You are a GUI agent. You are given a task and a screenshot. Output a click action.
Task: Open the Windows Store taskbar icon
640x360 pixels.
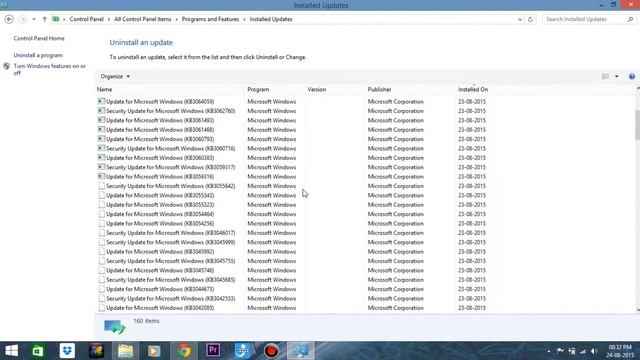pos(38,351)
